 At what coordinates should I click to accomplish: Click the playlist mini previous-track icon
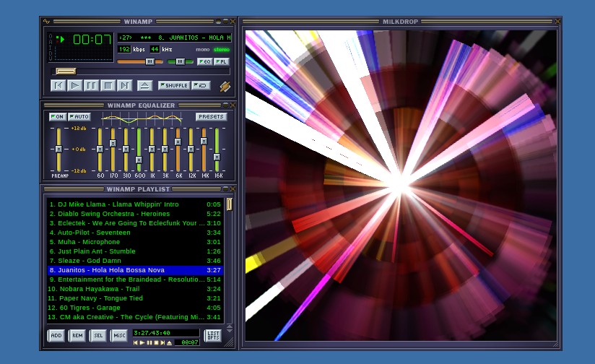136,343
